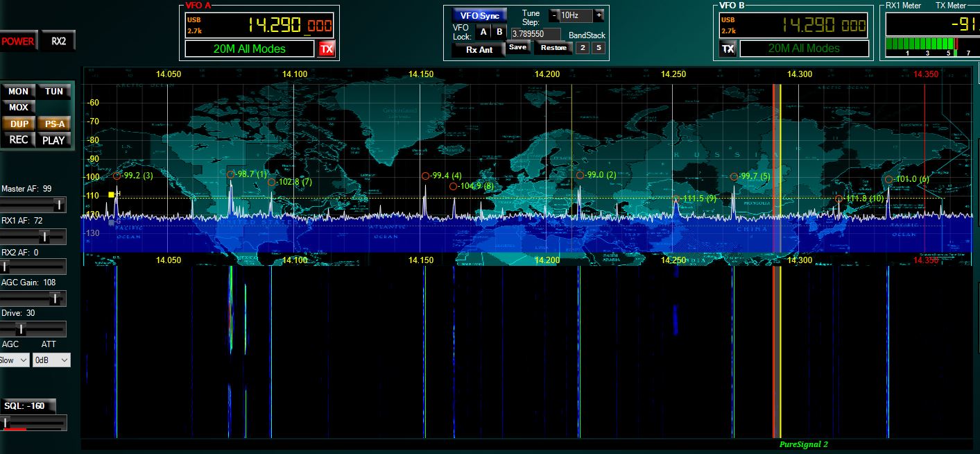Click the yellow H level marker square
Viewport: 980px width, 454px height.
pyautogui.click(x=111, y=195)
